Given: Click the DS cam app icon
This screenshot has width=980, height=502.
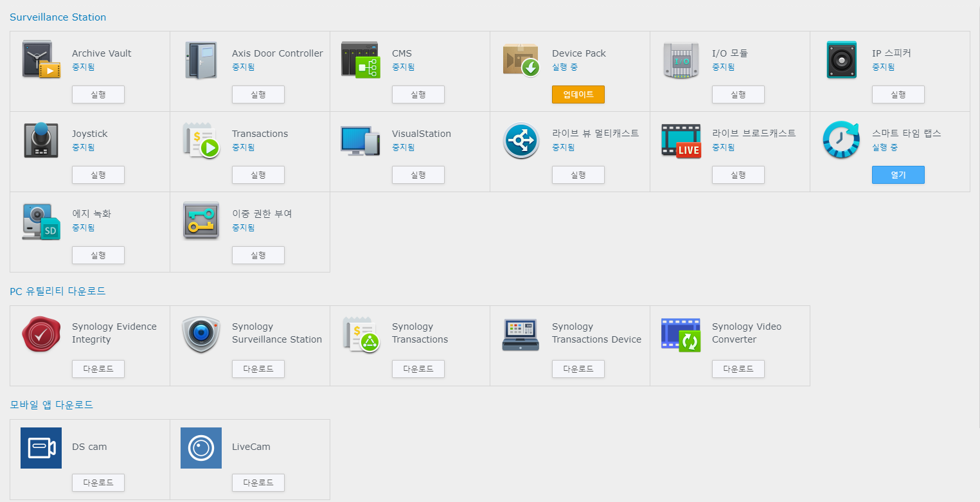Looking at the screenshot, I should pos(41,448).
